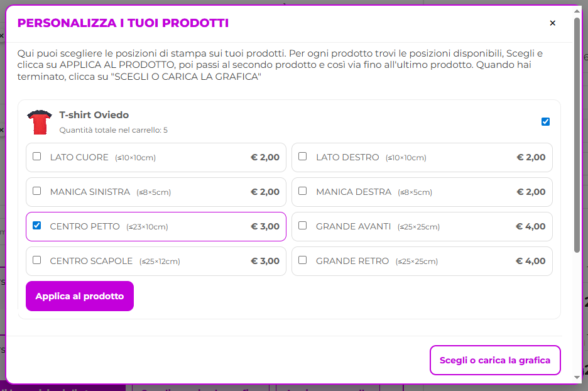Click Scegli o carica la grafica button
Viewport: 588px width, 391px height.
click(x=495, y=360)
